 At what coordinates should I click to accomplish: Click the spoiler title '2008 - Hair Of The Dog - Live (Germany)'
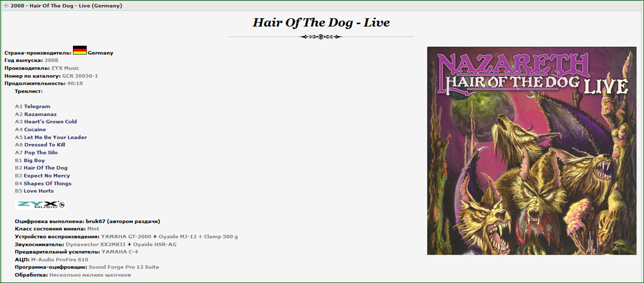(66, 6)
